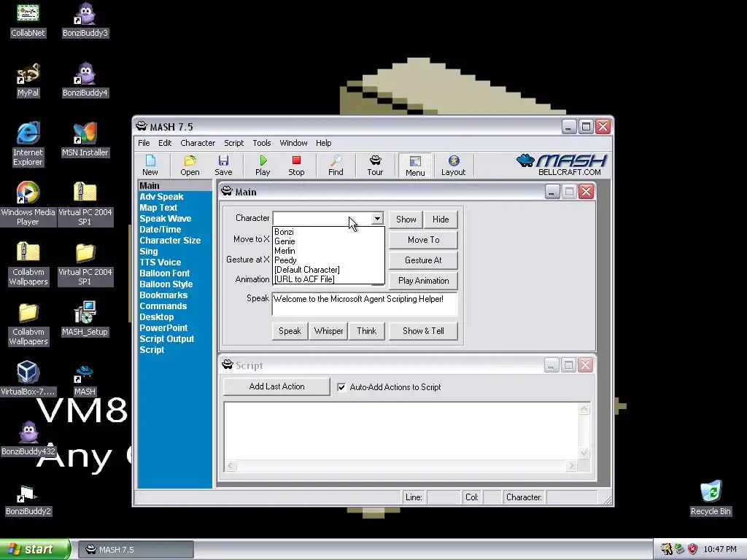The height and width of the screenshot is (560, 747).
Task: Open the Character menu
Action: (x=198, y=143)
